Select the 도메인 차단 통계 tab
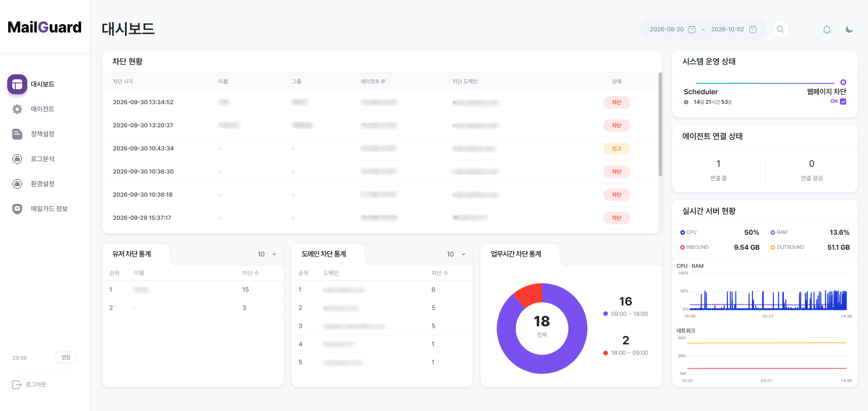The width and height of the screenshot is (868, 411). (x=324, y=254)
